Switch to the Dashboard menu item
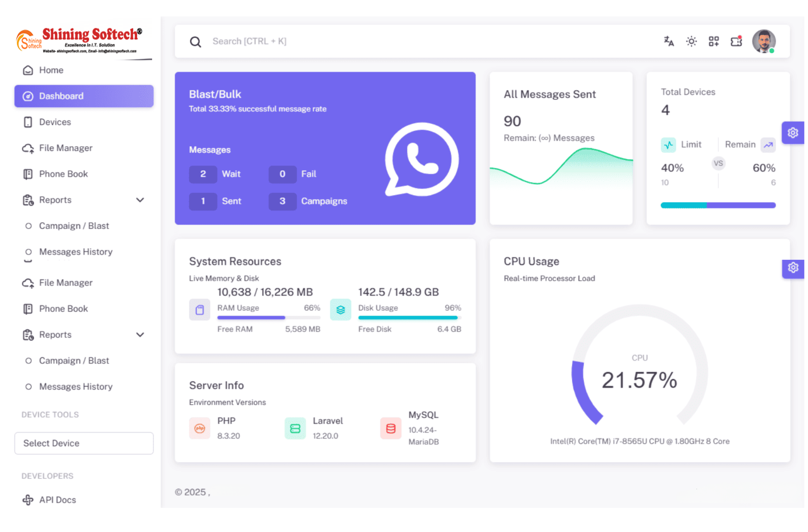808x532 pixels. click(x=61, y=96)
